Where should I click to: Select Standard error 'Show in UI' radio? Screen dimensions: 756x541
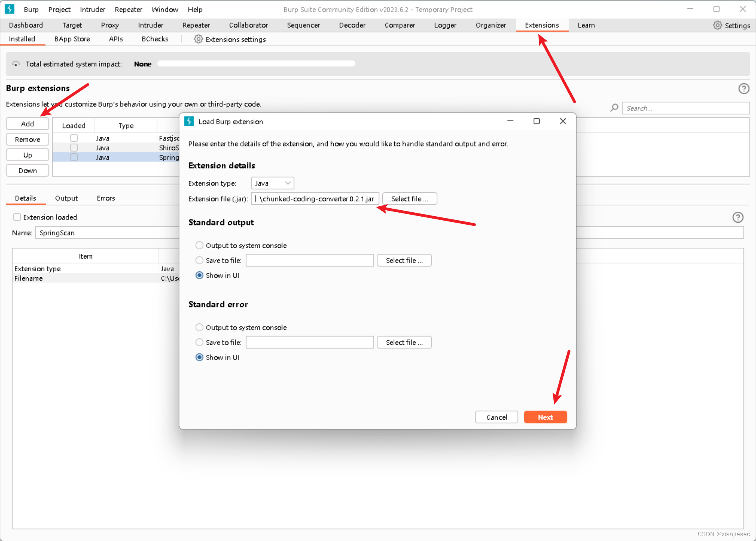pos(199,357)
